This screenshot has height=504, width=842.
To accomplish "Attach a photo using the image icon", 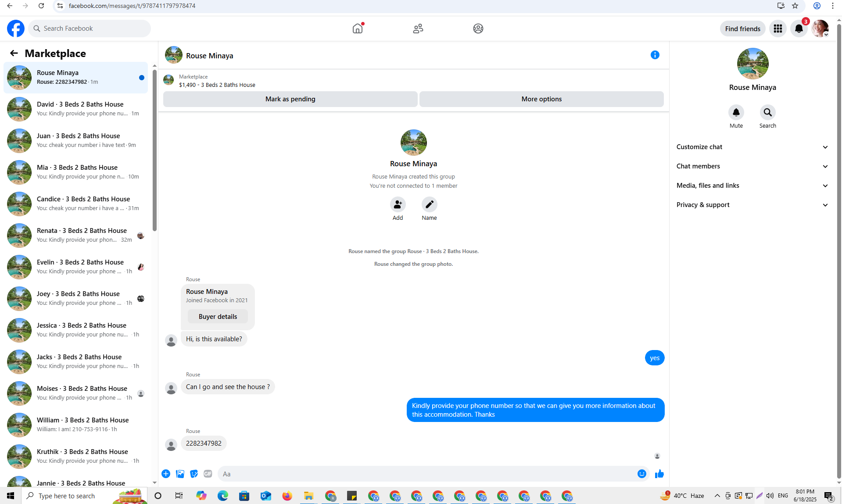I will (x=180, y=474).
